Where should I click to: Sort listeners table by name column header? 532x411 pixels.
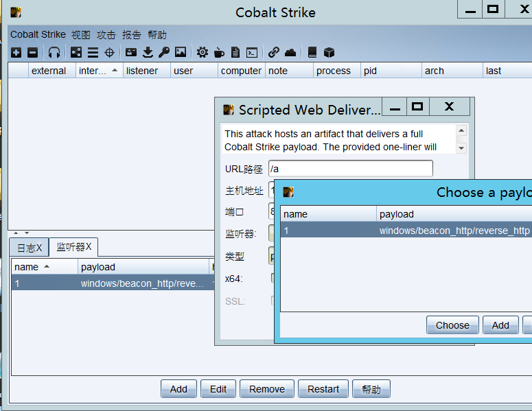pyautogui.click(x=45, y=267)
